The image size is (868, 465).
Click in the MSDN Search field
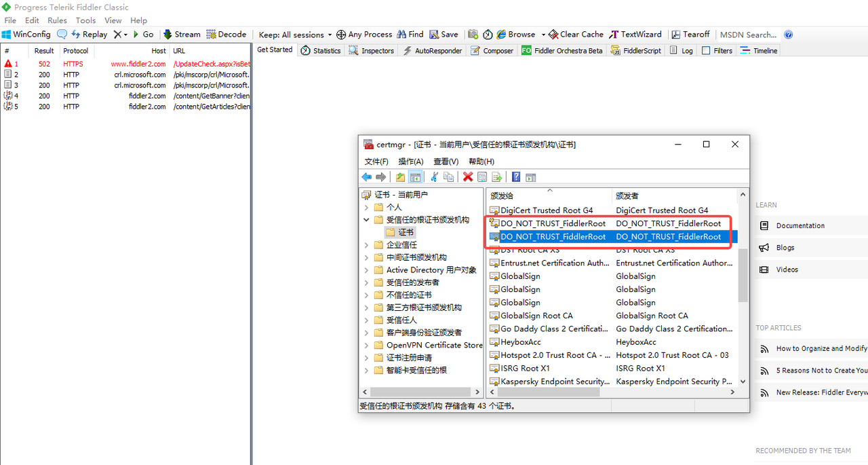pos(749,35)
